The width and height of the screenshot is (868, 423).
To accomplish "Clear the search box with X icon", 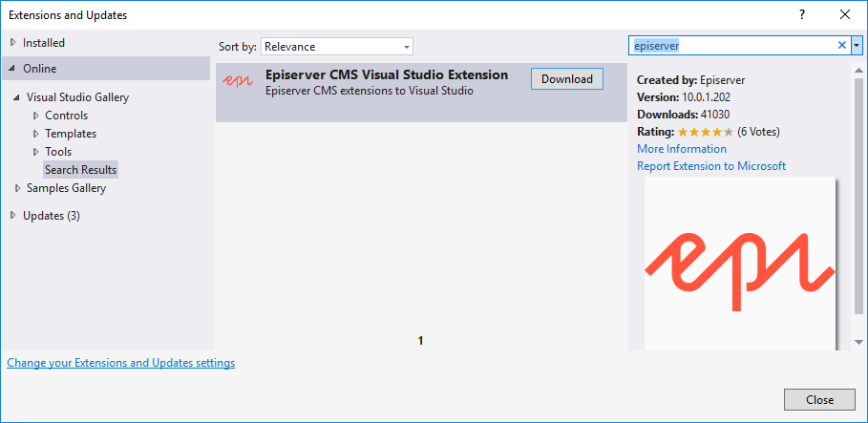I will point(842,45).
